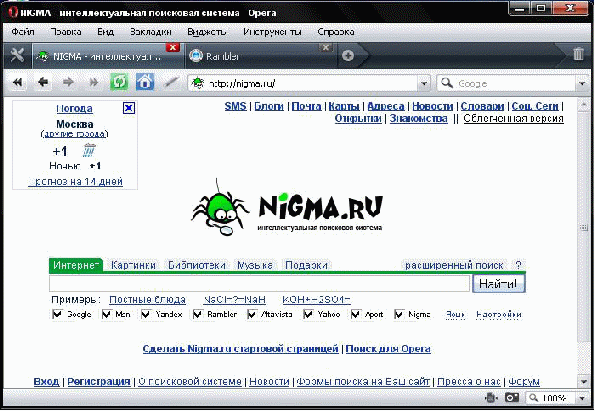Expand the zoom level dropdown in status bar
The width and height of the screenshot is (595, 411).
[582, 398]
